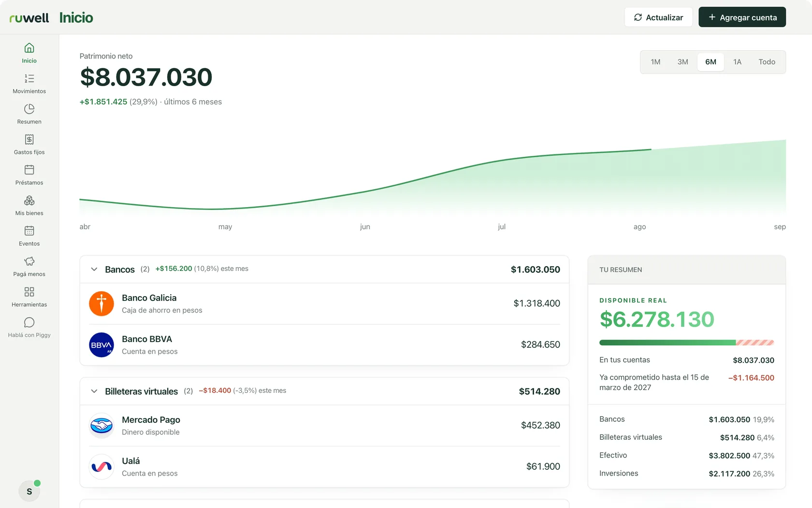This screenshot has width=812, height=508.
Task: Click Efectivo row in Tu Resumen
Action: [x=686, y=455]
